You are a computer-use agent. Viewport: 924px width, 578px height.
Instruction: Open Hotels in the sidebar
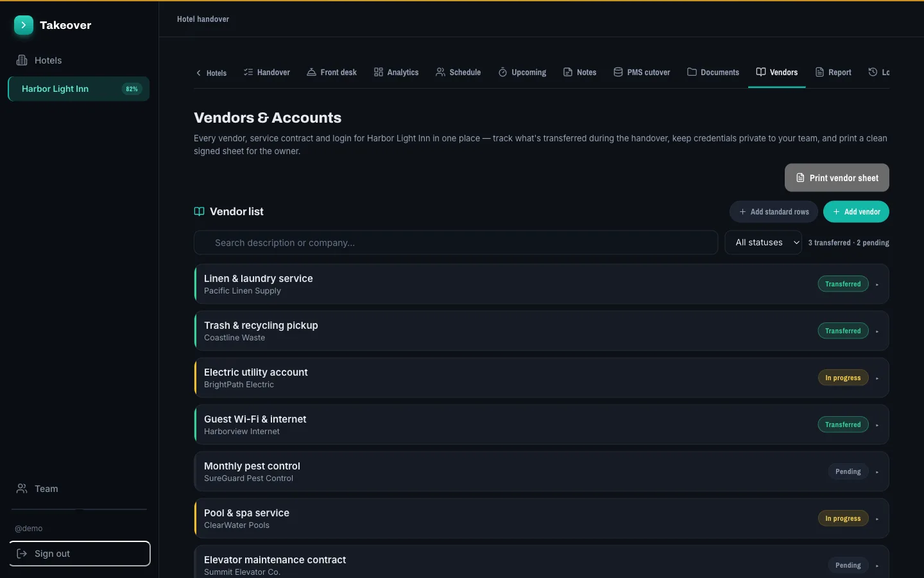point(79,60)
